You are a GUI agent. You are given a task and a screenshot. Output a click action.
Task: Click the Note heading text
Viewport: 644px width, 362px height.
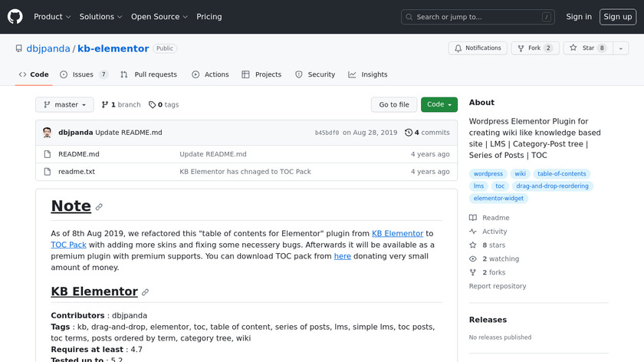coord(71,206)
